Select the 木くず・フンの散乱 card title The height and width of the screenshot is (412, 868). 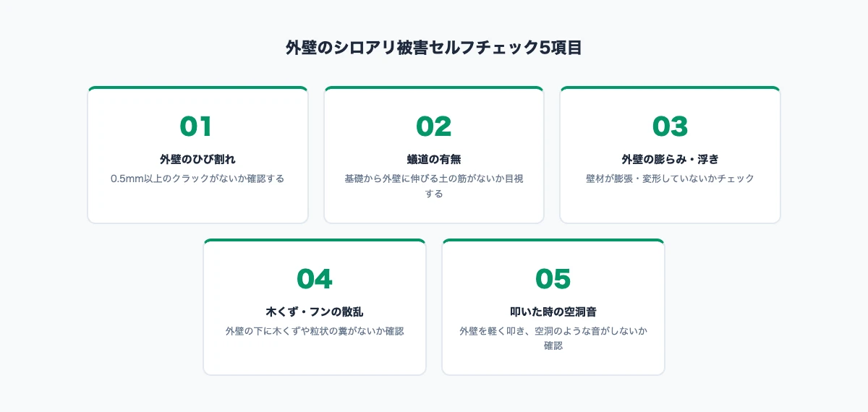(315, 312)
